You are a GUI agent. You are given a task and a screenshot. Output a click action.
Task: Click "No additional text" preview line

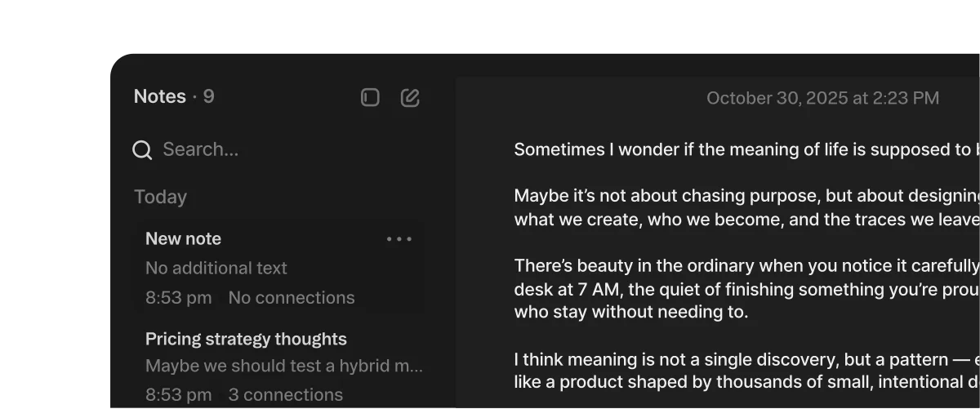(x=216, y=268)
